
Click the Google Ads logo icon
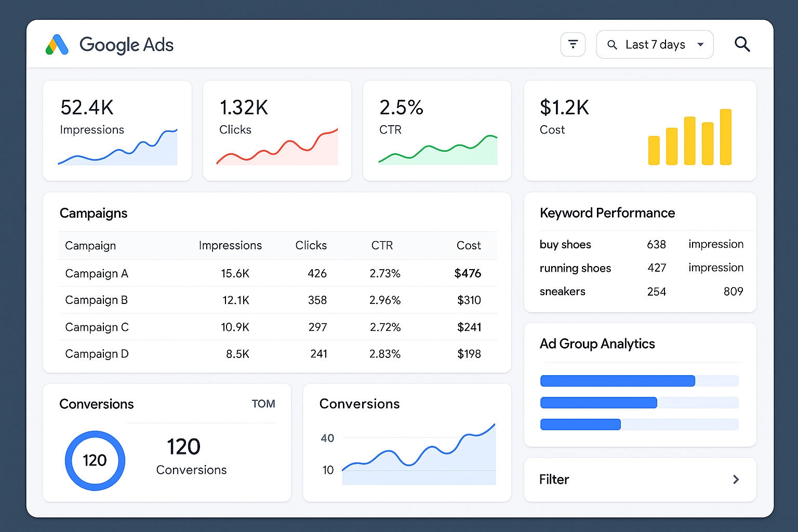[57, 45]
